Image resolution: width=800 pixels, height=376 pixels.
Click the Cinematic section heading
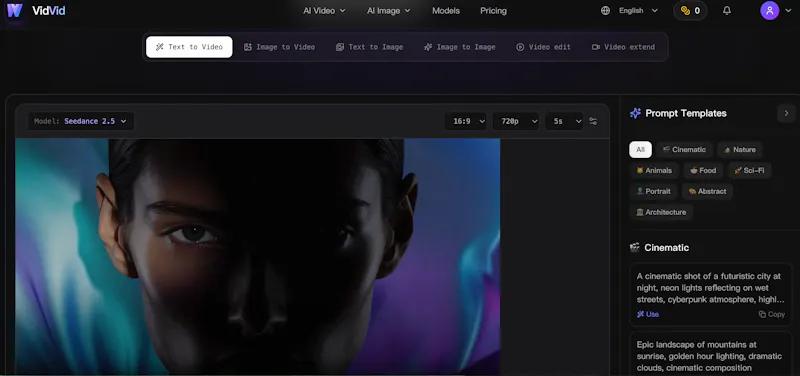[666, 247]
